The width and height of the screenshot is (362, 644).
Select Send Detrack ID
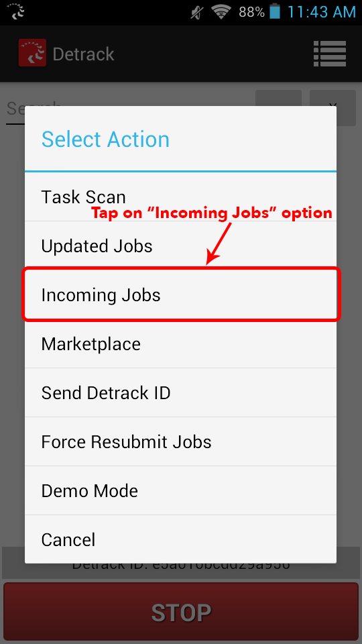(180, 392)
